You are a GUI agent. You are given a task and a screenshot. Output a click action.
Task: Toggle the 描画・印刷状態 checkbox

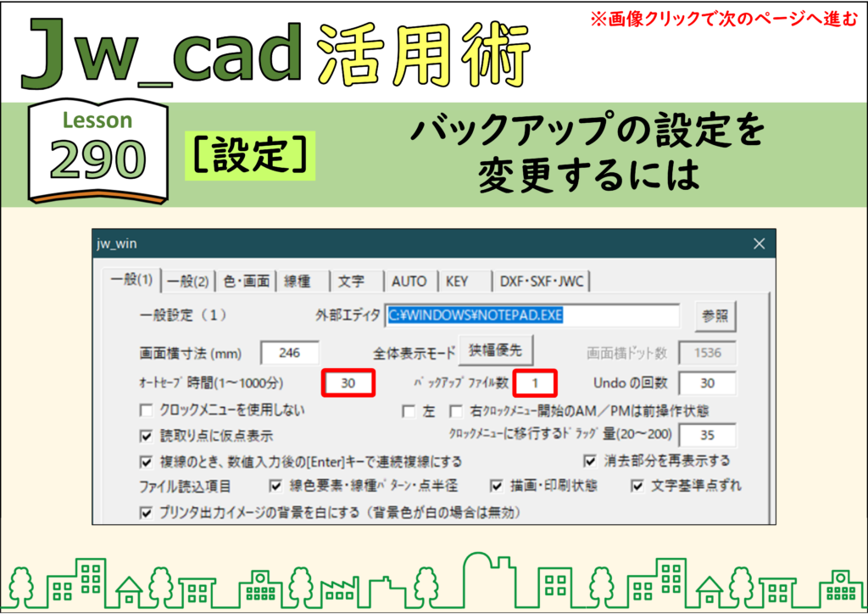pyautogui.click(x=496, y=486)
